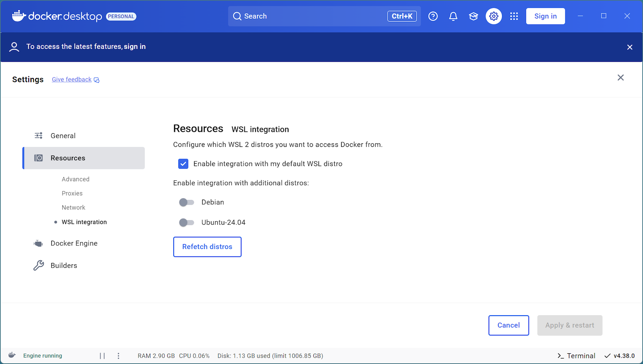Open the Learning center graduation cap icon
The height and width of the screenshot is (364, 643).
click(x=473, y=16)
